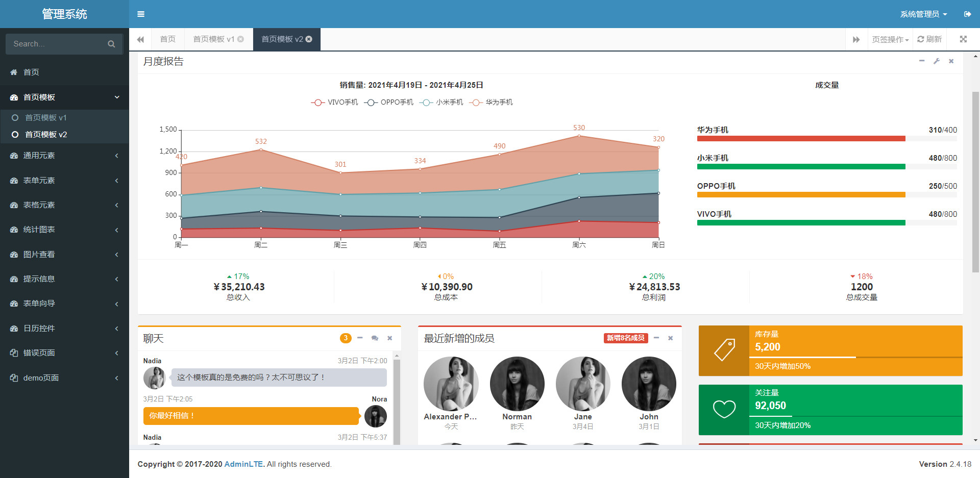The height and width of the screenshot is (478, 980).
Task: Click the heart icon on 关注量 card
Action: pyautogui.click(x=724, y=409)
